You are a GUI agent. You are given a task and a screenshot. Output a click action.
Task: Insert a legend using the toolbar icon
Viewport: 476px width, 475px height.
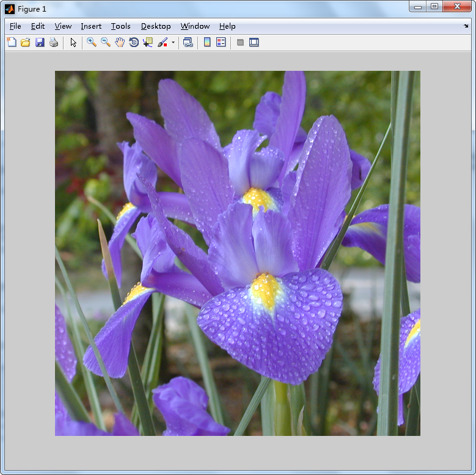(x=221, y=42)
